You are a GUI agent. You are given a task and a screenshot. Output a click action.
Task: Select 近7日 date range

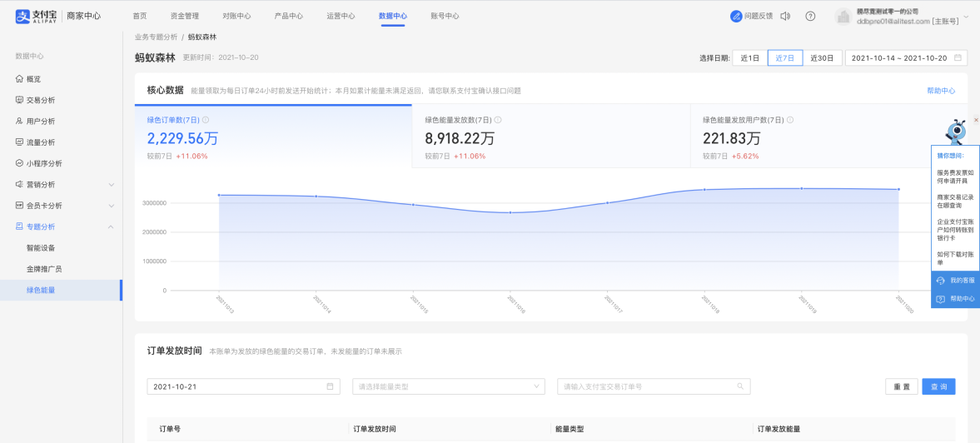(785, 58)
